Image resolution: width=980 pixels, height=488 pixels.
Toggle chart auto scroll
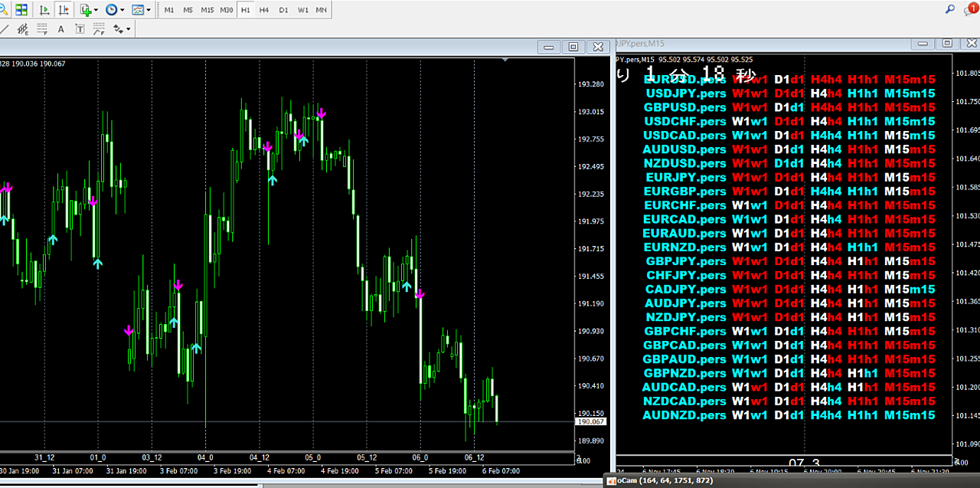[44, 10]
